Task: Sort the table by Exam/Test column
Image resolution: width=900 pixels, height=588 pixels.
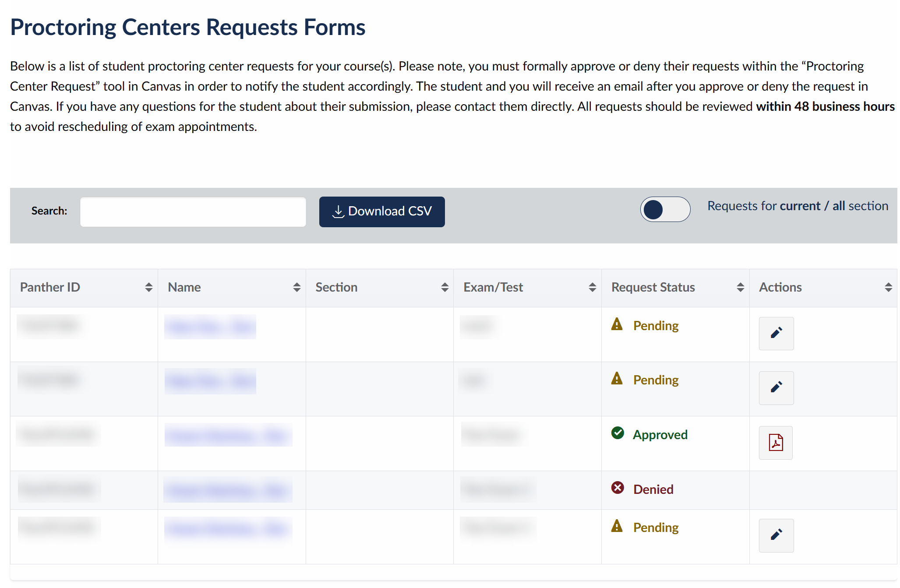Action: 592,287
